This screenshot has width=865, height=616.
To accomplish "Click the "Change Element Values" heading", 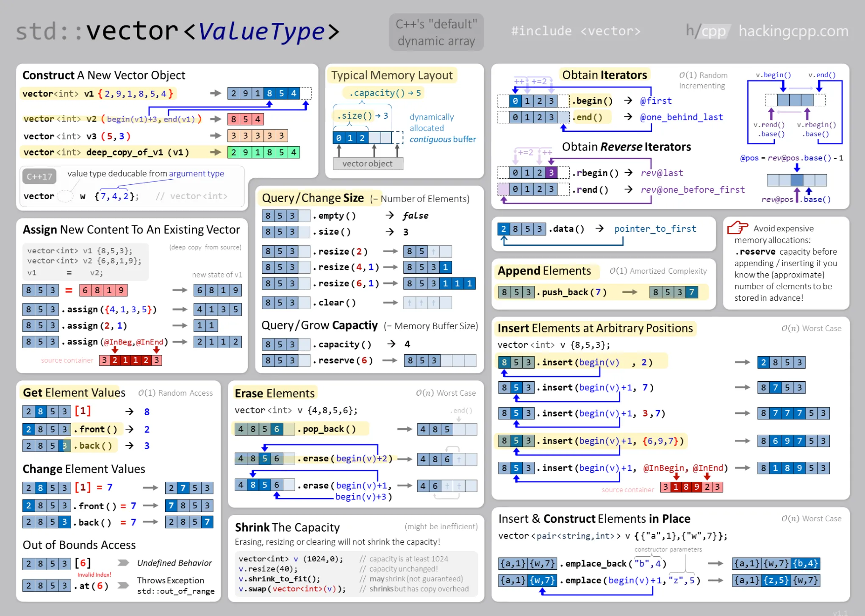I will pyautogui.click(x=84, y=469).
